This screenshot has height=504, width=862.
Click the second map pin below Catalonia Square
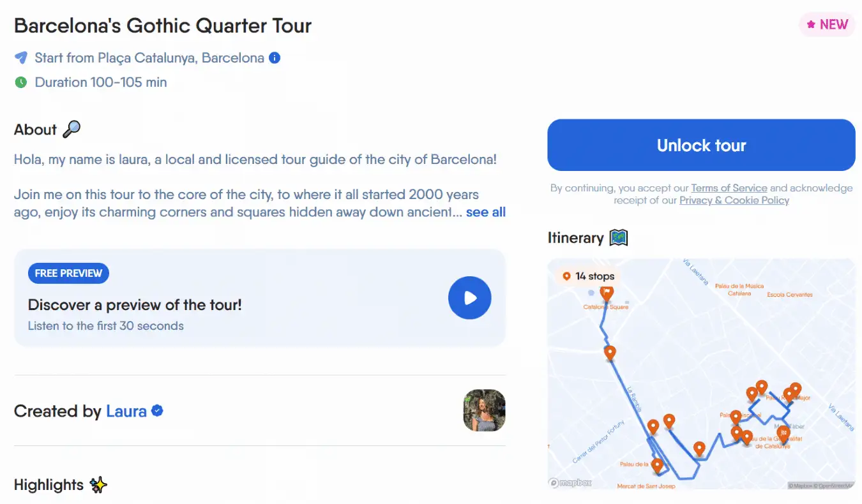tap(610, 352)
